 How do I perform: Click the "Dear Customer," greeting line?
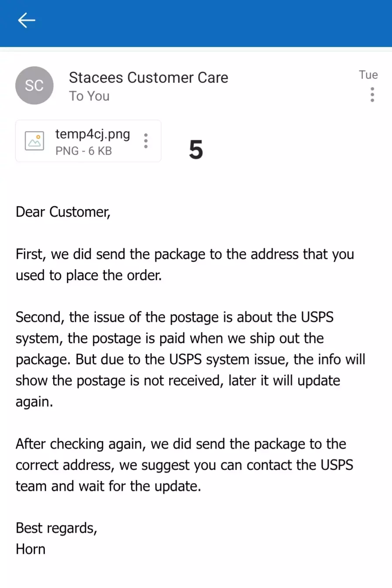tap(63, 212)
